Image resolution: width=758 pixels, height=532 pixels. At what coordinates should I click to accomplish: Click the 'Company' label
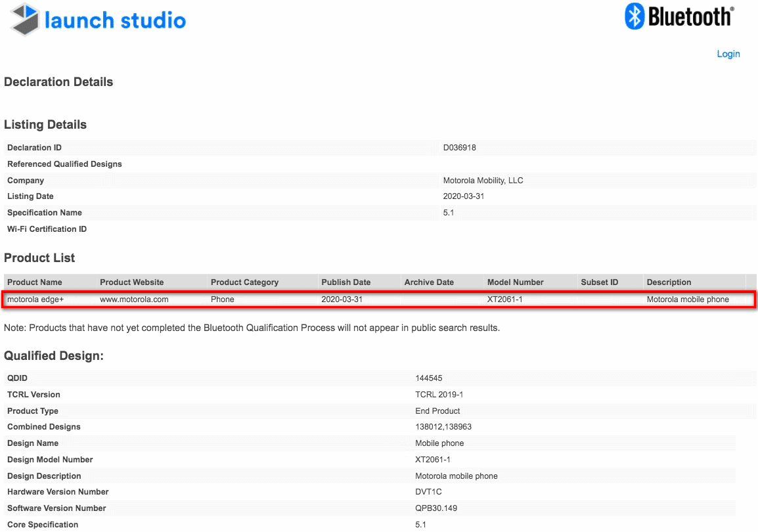click(26, 181)
